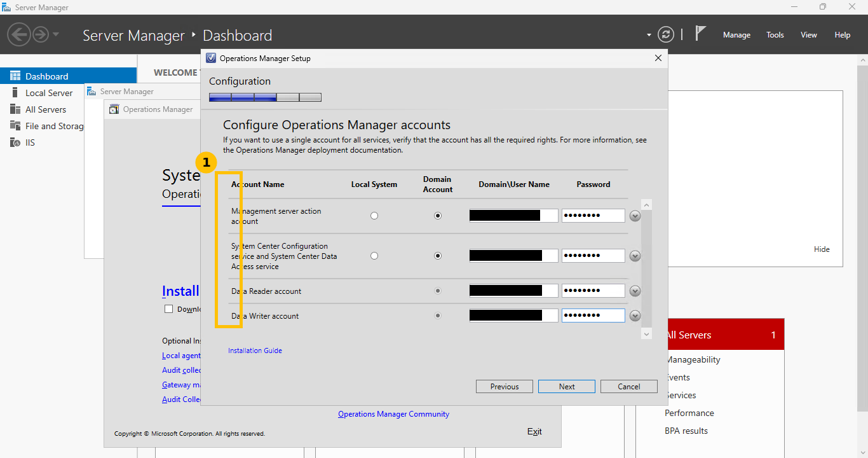Select Dashboard in the sidebar
The image size is (868, 458).
(68, 76)
